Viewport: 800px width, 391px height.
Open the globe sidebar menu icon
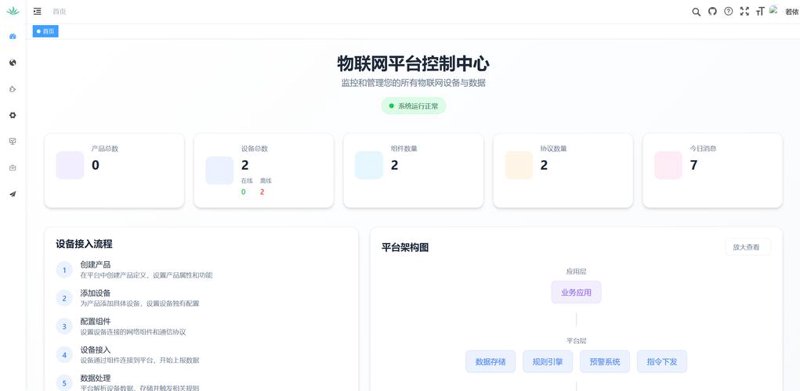tap(13, 62)
